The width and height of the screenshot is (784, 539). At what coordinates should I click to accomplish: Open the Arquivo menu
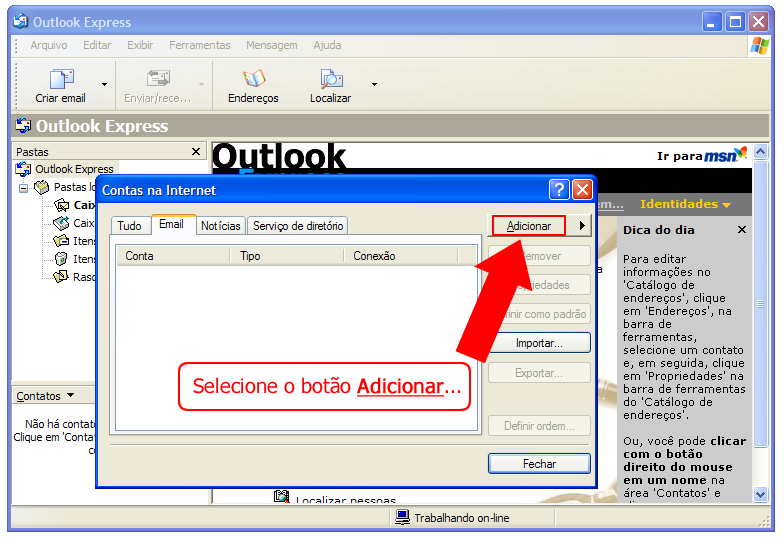pos(48,45)
